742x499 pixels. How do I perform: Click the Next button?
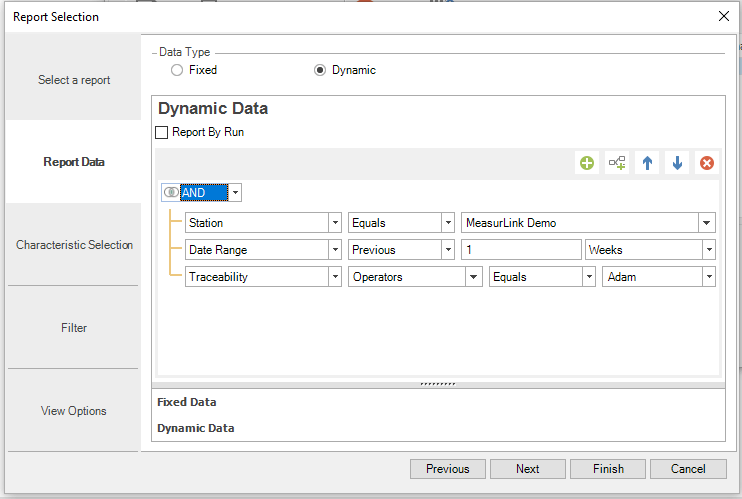(528, 469)
